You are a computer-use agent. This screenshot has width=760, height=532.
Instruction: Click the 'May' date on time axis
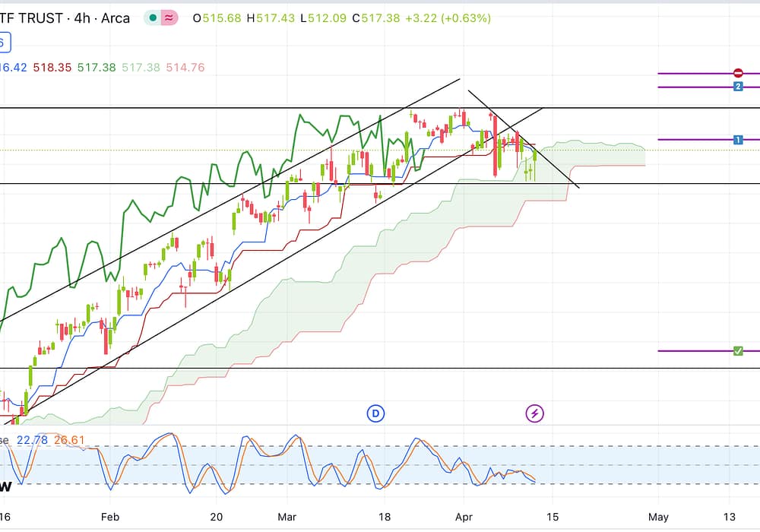657,517
